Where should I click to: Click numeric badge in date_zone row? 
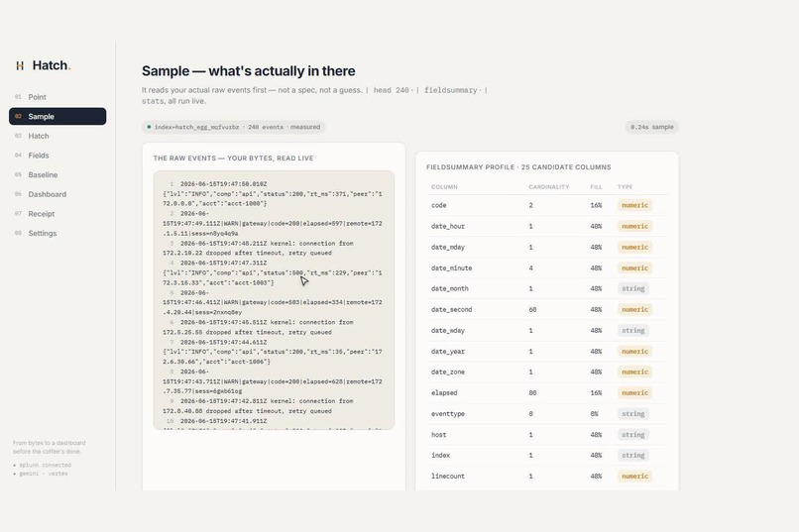click(634, 372)
